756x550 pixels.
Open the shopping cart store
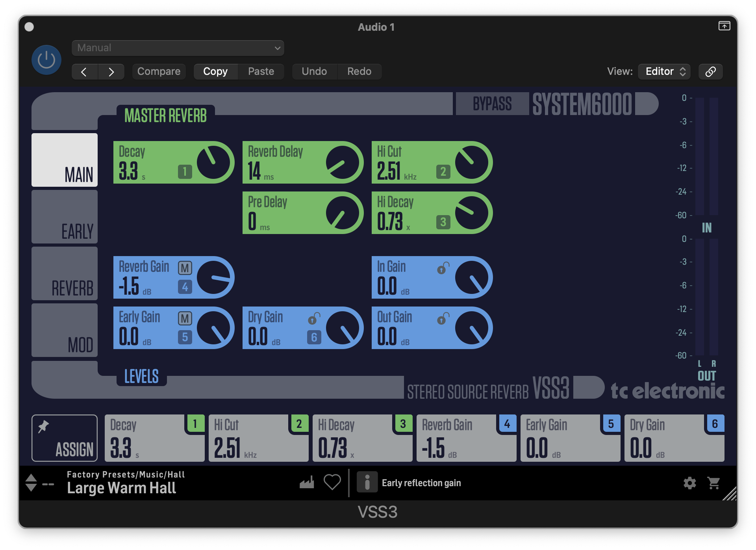point(713,483)
